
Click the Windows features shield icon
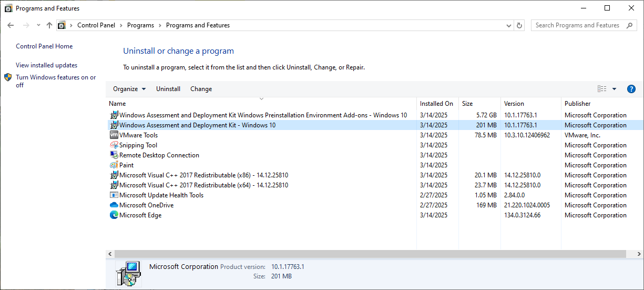8,77
